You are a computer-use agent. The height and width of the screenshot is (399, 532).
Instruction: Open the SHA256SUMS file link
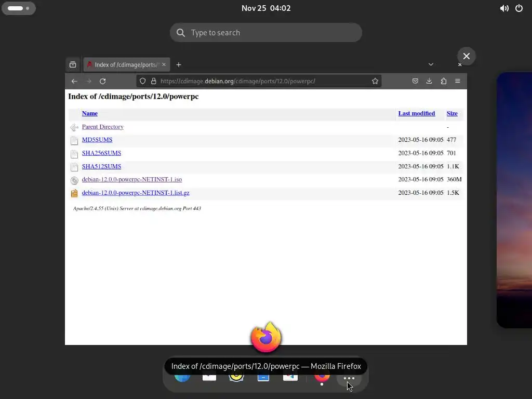101,153
